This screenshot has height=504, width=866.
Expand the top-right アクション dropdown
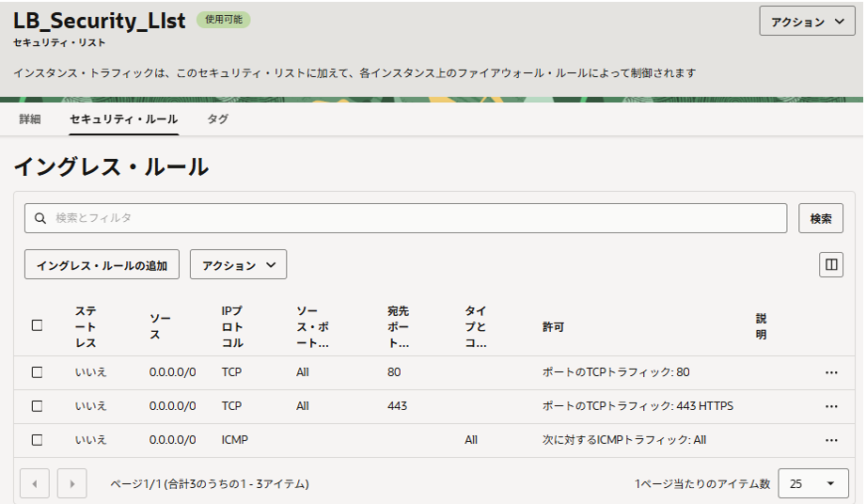click(x=807, y=23)
